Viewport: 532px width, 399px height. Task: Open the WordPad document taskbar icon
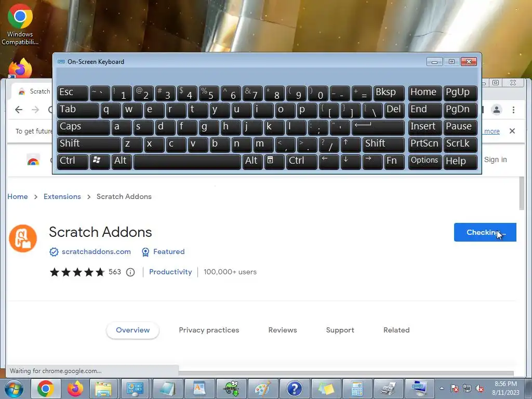199,389
